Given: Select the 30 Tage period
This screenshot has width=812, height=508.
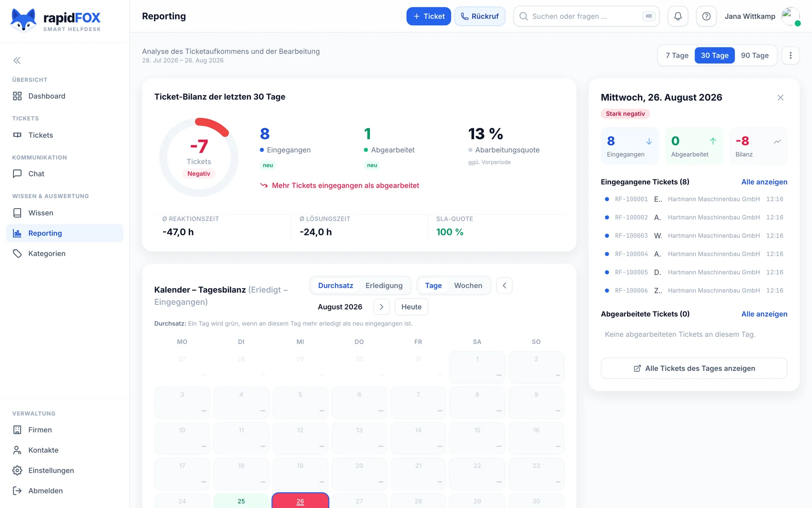Looking at the screenshot, I should coord(715,56).
